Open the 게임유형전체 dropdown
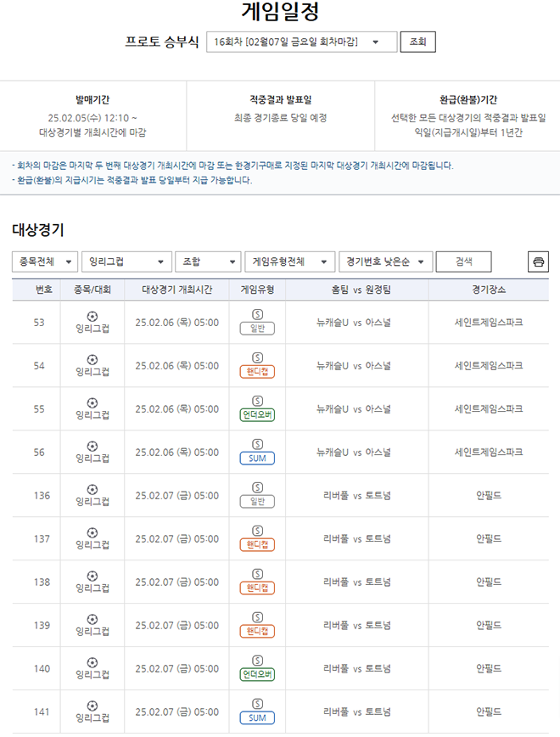The width and height of the screenshot is (560, 737). click(x=289, y=262)
